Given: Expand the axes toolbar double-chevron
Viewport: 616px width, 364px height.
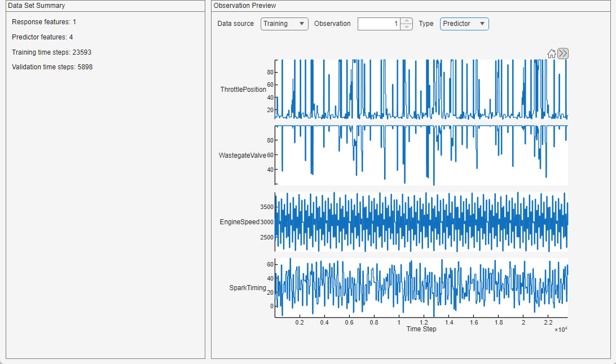Looking at the screenshot, I should click(x=563, y=53).
